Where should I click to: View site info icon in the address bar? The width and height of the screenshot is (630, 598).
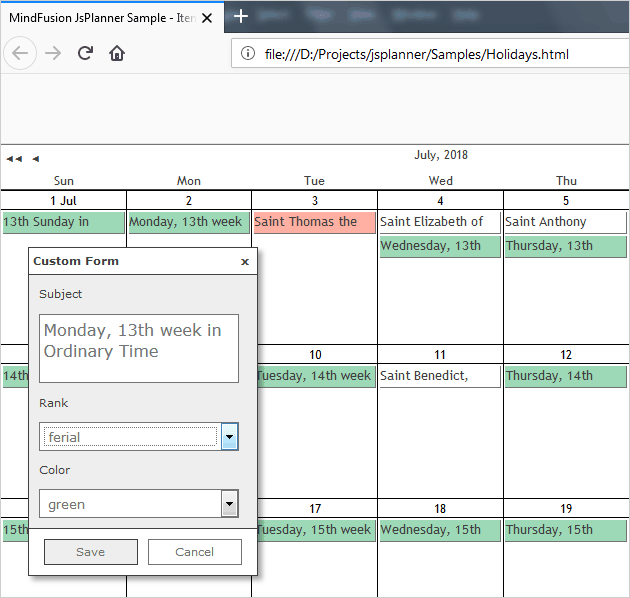[248, 53]
